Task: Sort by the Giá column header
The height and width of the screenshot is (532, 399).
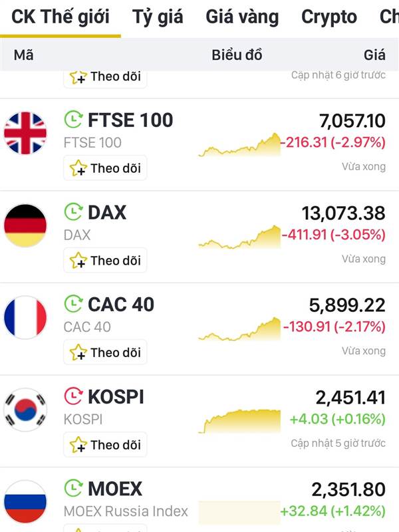Action: (374, 55)
